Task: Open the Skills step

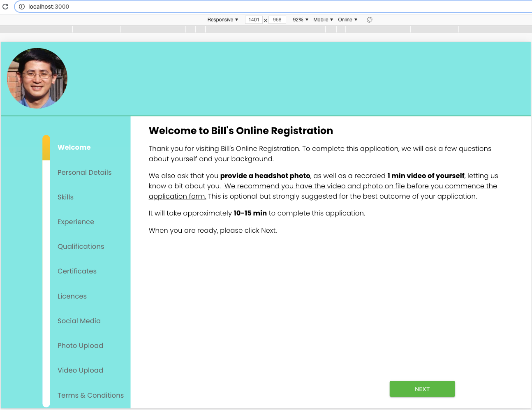Action: (x=65, y=197)
